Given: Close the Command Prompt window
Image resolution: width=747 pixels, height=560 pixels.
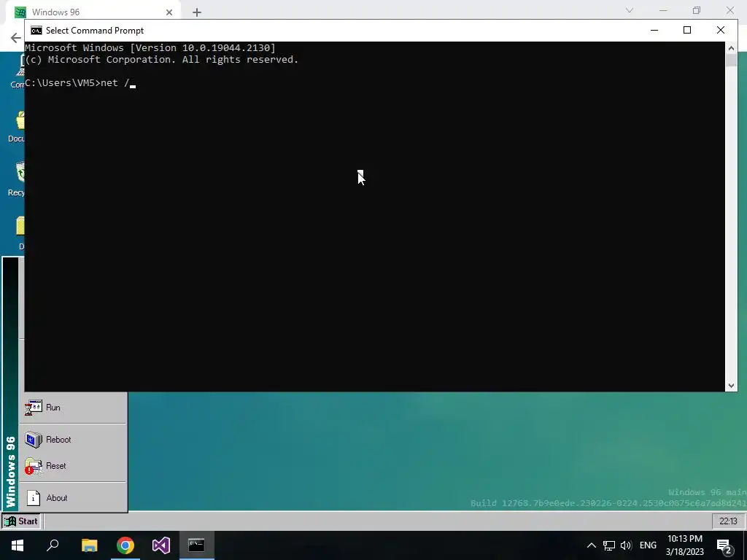Looking at the screenshot, I should pos(720,31).
